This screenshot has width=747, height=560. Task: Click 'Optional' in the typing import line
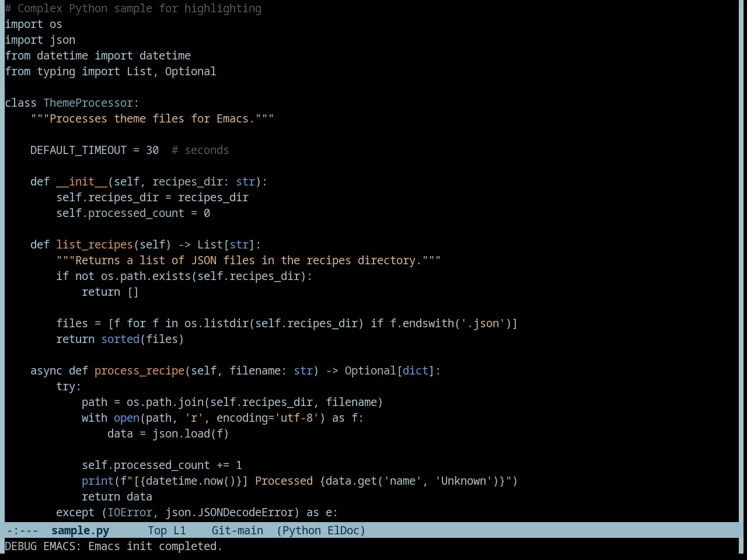point(190,71)
